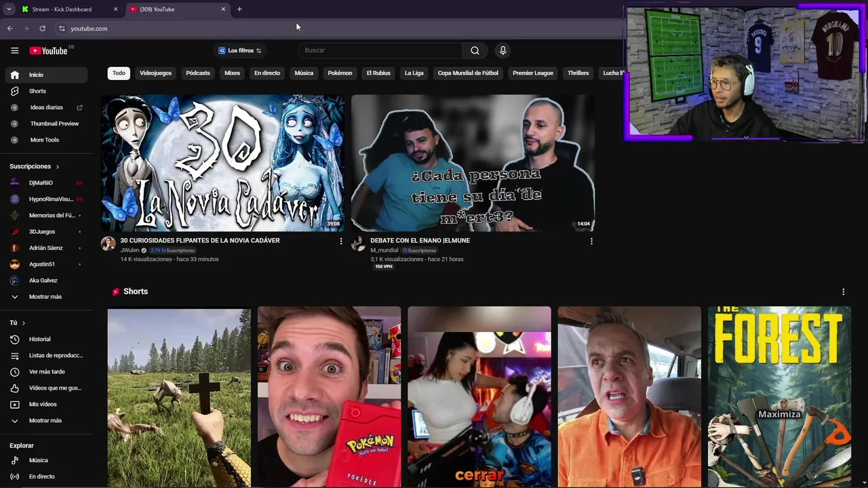Select the En directo filter chip

(267, 73)
